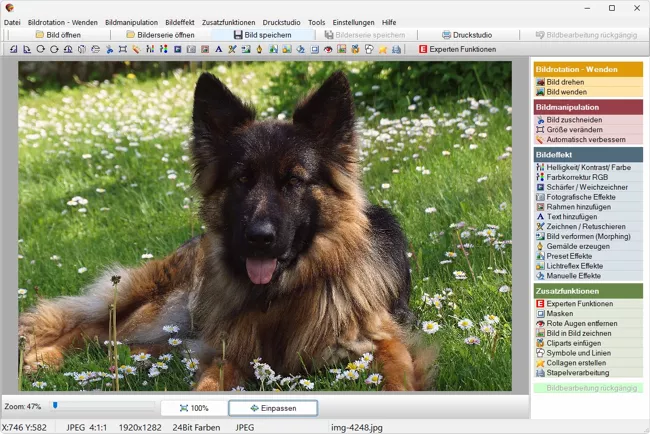The width and height of the screenshot is (650, 434).
Task: Click the red E icon beside Experten Funktionen
Action: [540, 304]
